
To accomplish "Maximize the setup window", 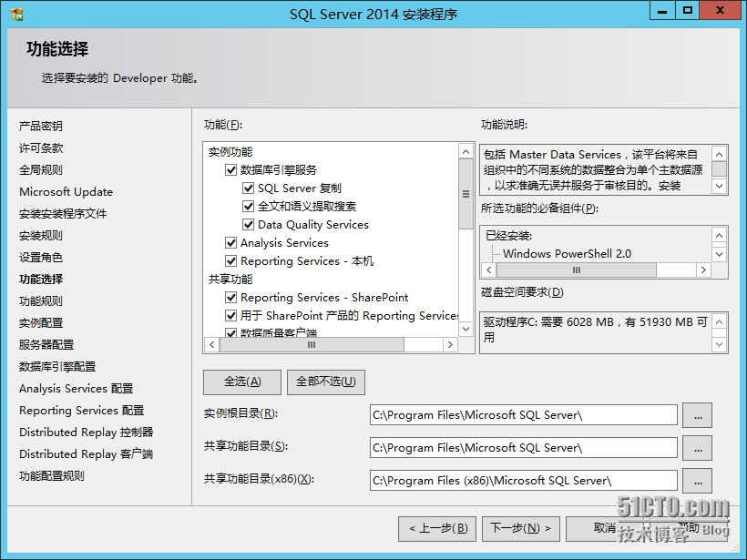I will pos(688,11).
